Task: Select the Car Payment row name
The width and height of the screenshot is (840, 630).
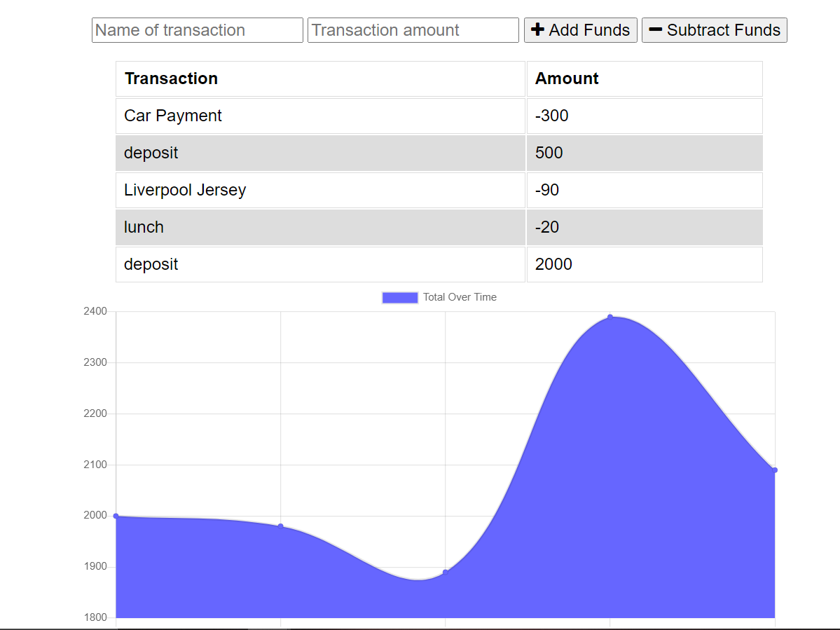Action: pyautogui.click(x=173, y=116)
